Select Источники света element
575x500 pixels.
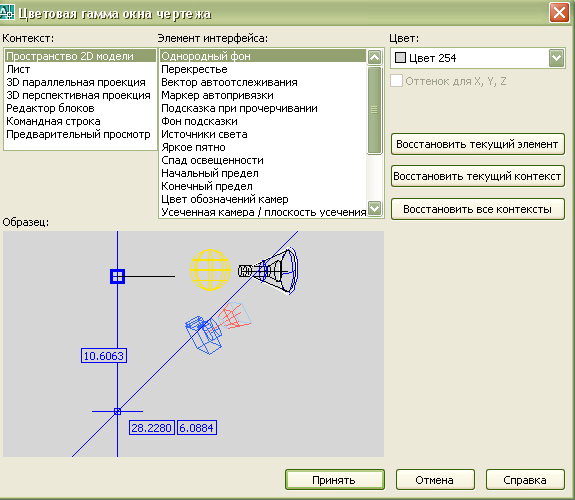coord(263,134)
